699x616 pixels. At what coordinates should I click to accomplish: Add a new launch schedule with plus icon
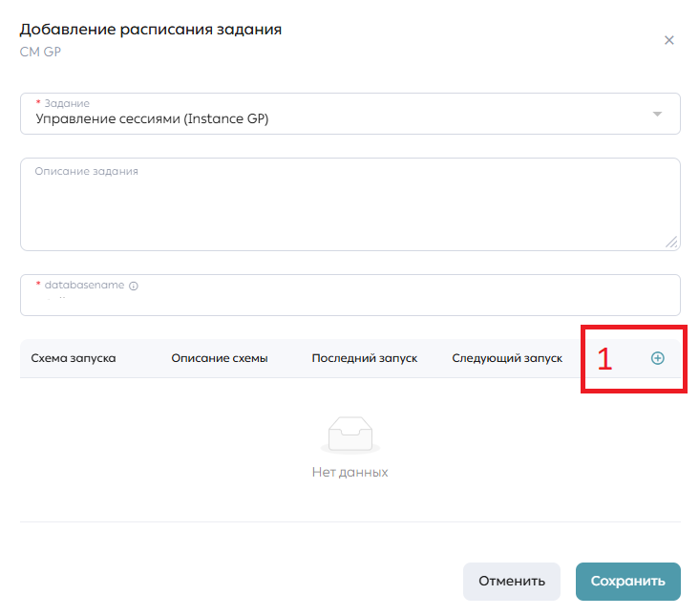pyautogui.click(x=658, y=358)
